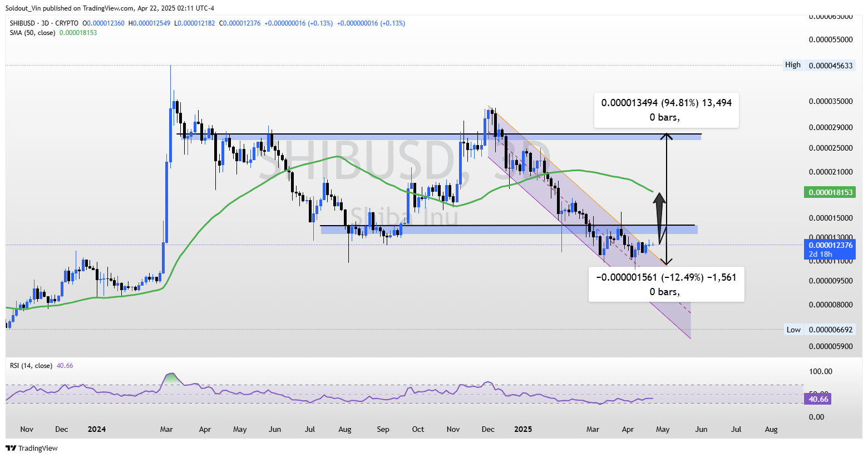The height and width of the screenshot is (458, 868).
Task: Click the SMA (50, close) indicator legend
Action: (x=33, y=33)
